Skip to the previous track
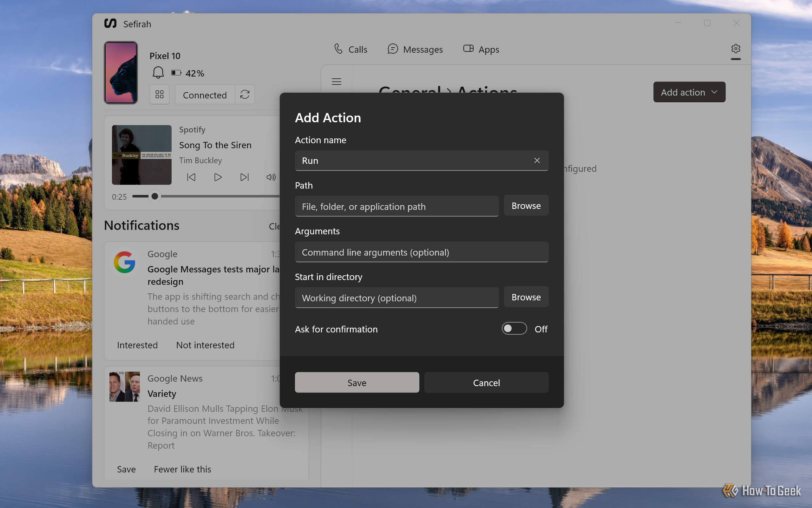The height and width of the screenshot is (508, 812). (191, 177)
